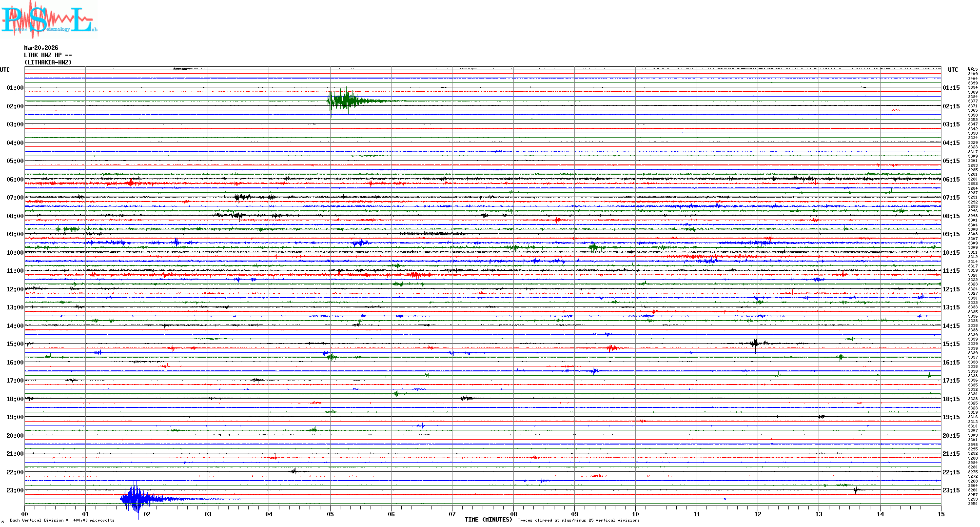The width and height of the screenshot is (980, 527).
Task: Click the Each Vertical Division 400.00 microvolts note
Action: click(x=62, y=520)
